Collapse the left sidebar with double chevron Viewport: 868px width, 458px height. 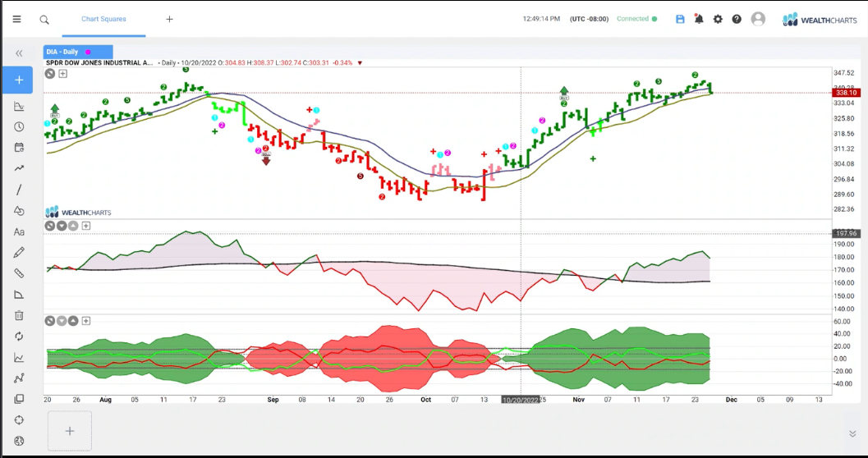pos(19,53)
